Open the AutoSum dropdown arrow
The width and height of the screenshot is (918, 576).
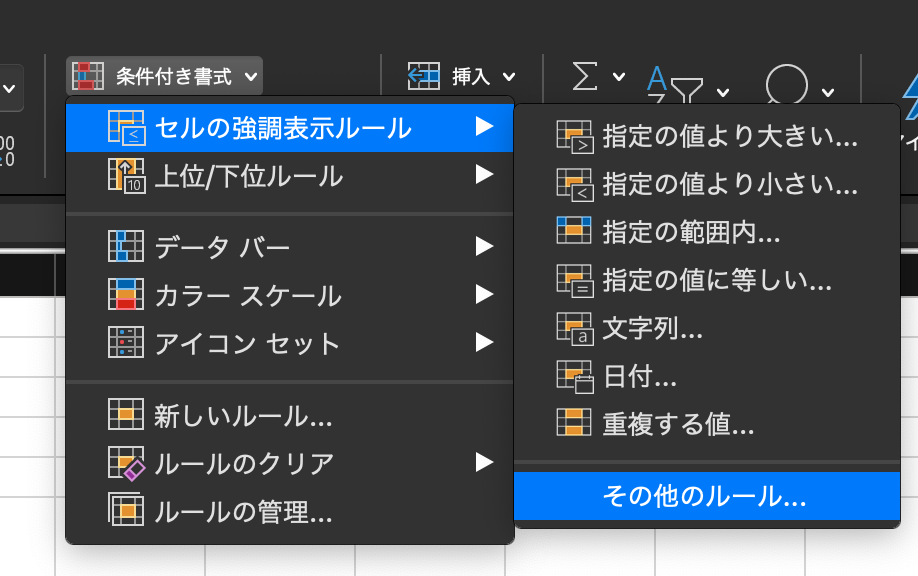(x=619, y=77)
